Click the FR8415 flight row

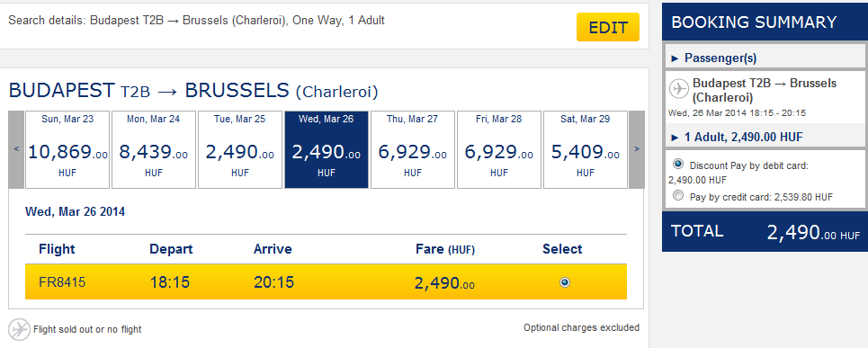[x=326, y=282]
